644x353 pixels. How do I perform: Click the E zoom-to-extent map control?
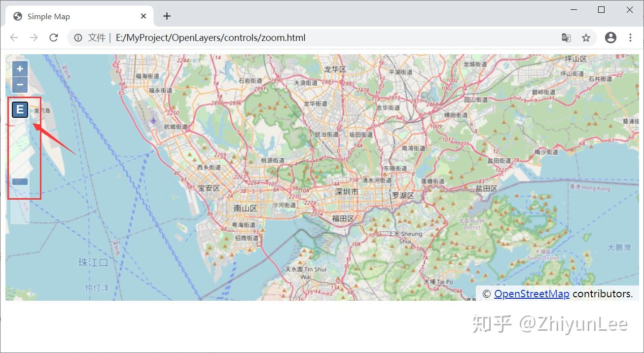[19, 109]
